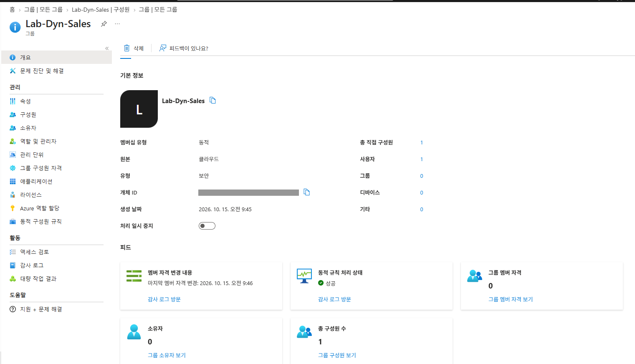Click the 생성 날짜 value 2026. 10. 15. 오전 9:45
635x364 pixels.
coord(225,209)
